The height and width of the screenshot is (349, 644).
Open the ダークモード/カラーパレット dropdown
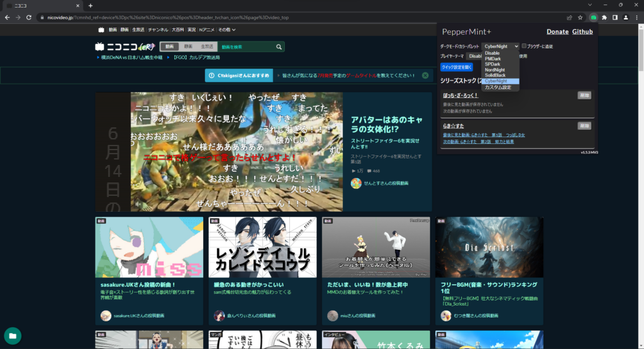[500, 47]
